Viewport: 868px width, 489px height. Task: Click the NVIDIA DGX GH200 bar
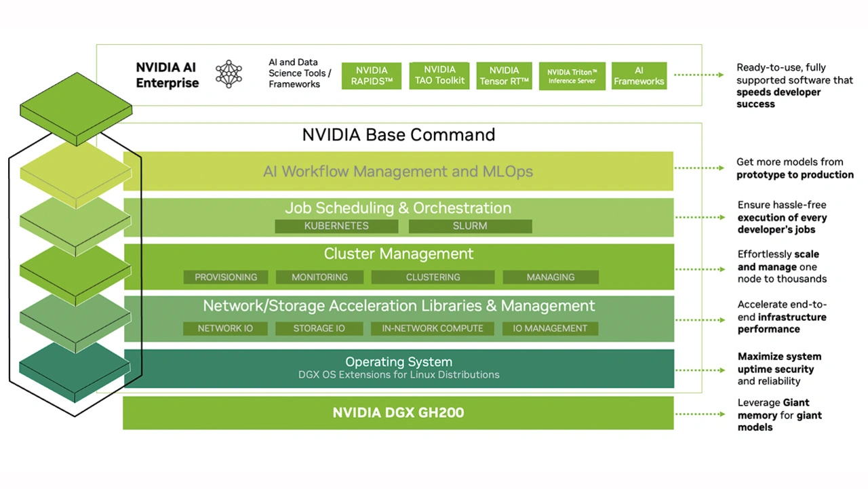398,413
